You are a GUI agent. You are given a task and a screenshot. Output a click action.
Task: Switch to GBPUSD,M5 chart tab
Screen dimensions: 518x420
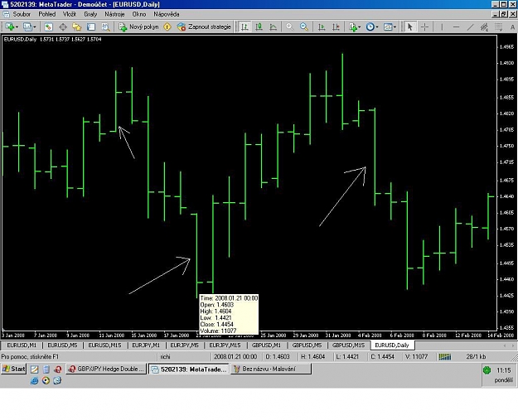307,345
